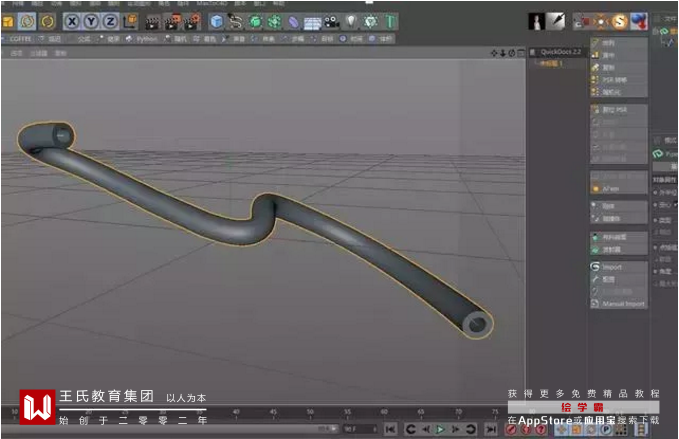Click the 90 F end frame field
The height and width of the screenshot is (439, 679).
[360, 429]
